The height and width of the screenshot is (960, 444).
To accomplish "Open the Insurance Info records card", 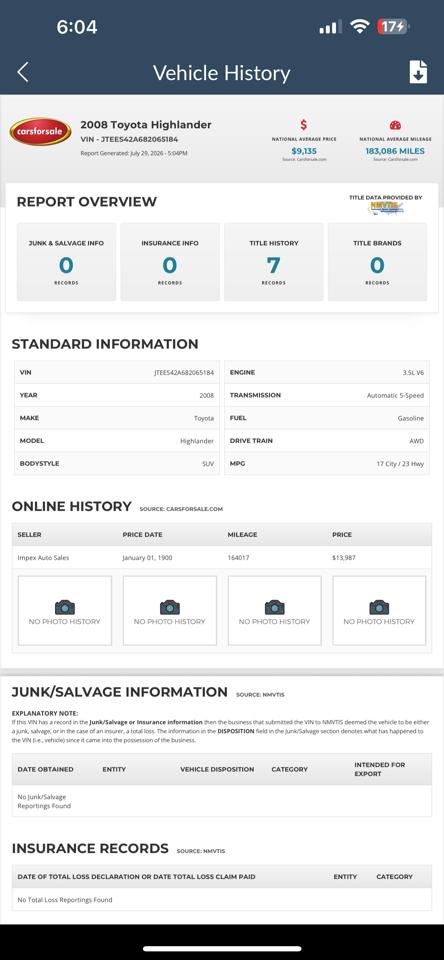I will [170, 262].
